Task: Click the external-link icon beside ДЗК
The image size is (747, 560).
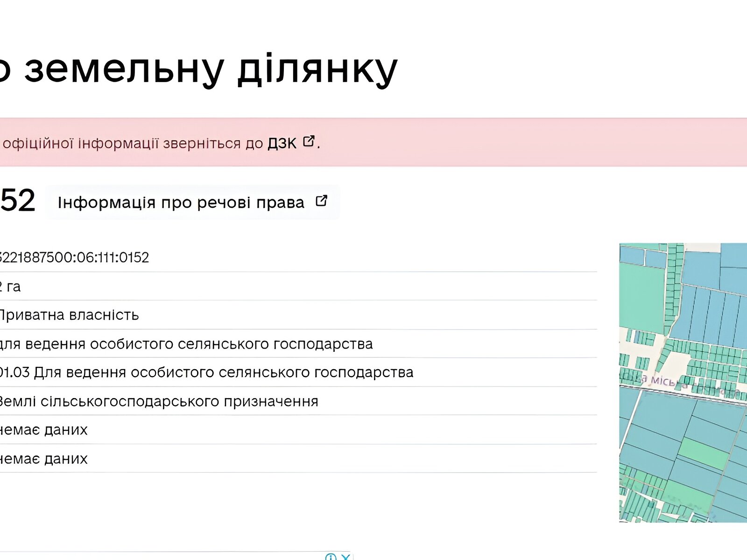Action: [309, 141]
